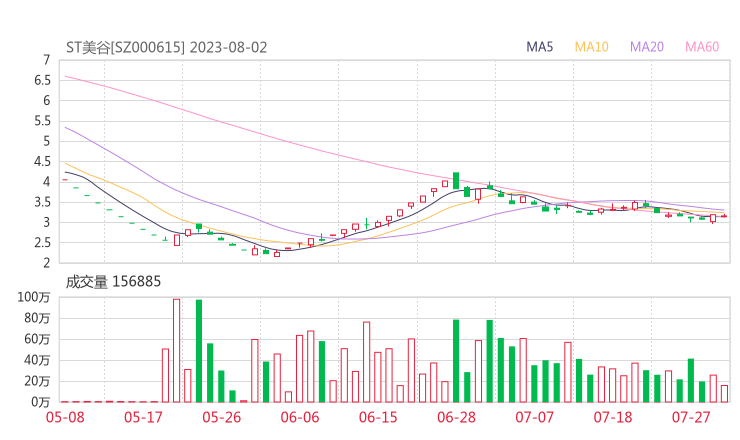This screenshot has height=440, width=740.
Task: Click the 05-08 date axis label
Action: (65, 417)
